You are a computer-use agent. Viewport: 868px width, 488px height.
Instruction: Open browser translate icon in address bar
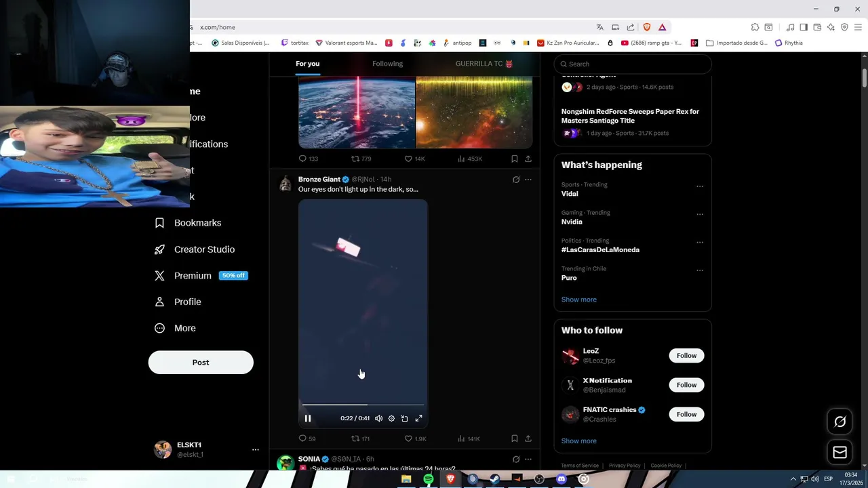[599, 27]
